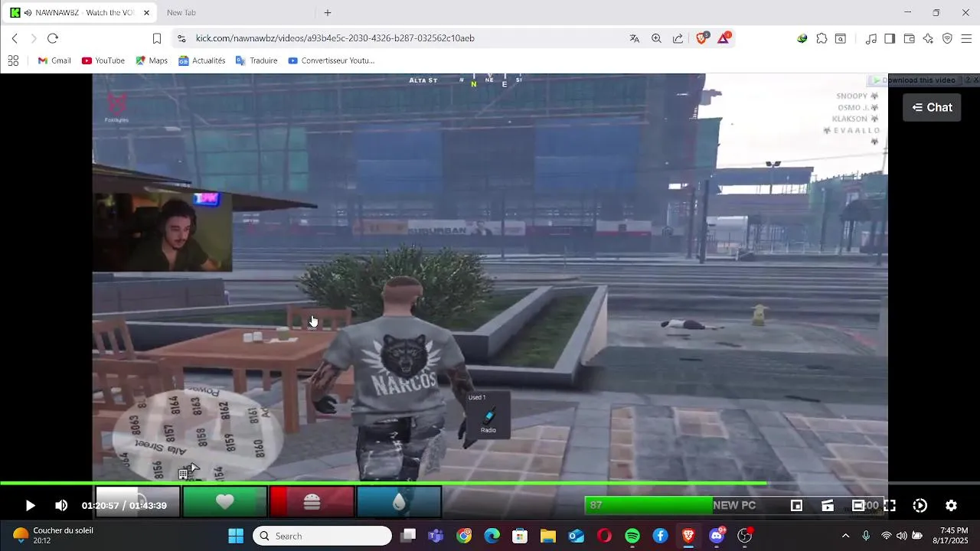
Task: Click the taskbar Search box
Action: [322, 536]
